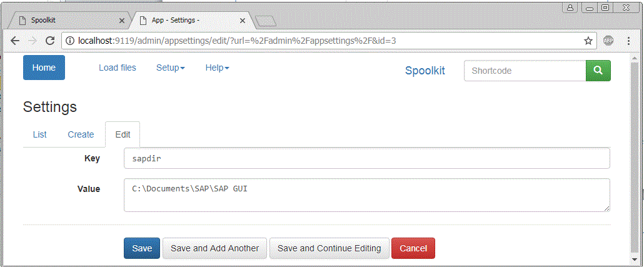This screenshot has width=644, height=267.
Task: Click the green search magnifier button
Action: coord(598,71)
